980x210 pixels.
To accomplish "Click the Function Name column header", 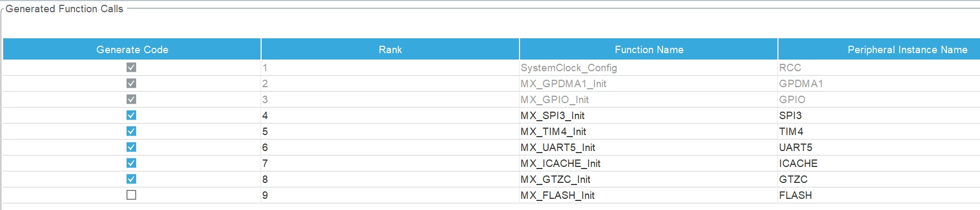I will 649,49.
